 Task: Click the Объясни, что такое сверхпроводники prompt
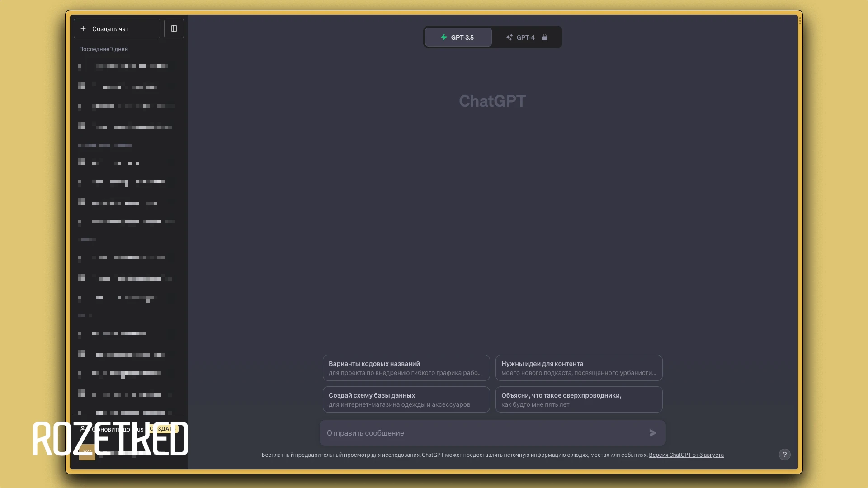579,399
